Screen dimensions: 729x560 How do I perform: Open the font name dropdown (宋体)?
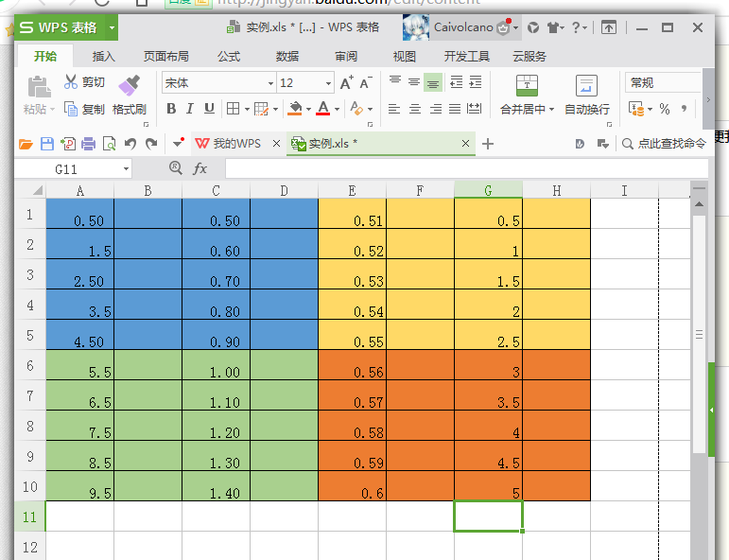pos(270,83)
